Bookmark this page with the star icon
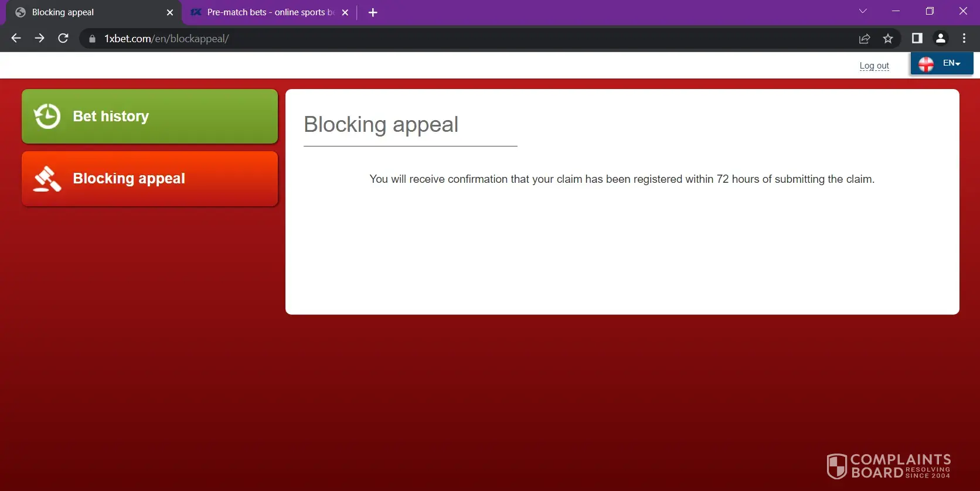 (x=888, y=39)
